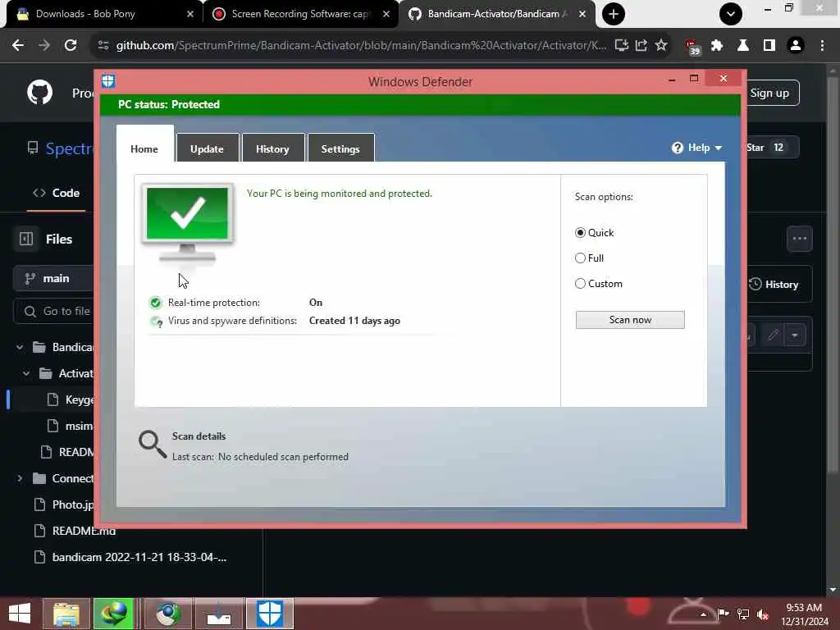
Task: Open the Help dropdown in Defender
Action: pyautogui.click(x=697, y=148)
